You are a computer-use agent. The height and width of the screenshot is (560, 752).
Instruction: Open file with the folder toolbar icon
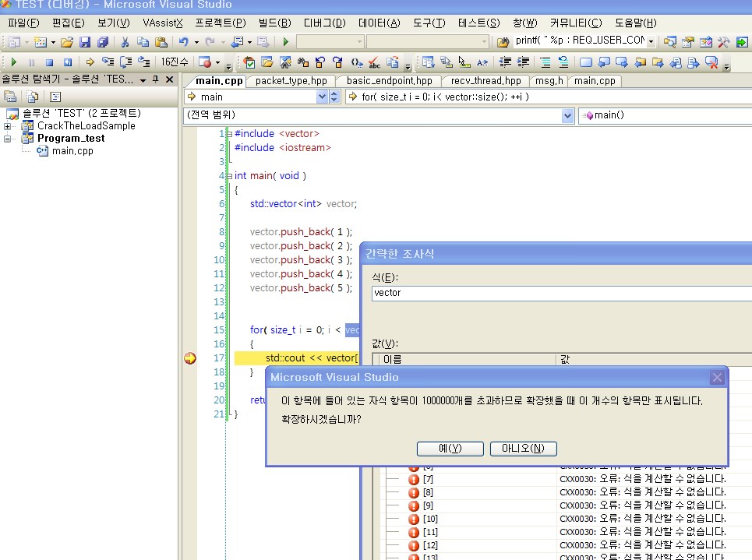click(67, 42)
